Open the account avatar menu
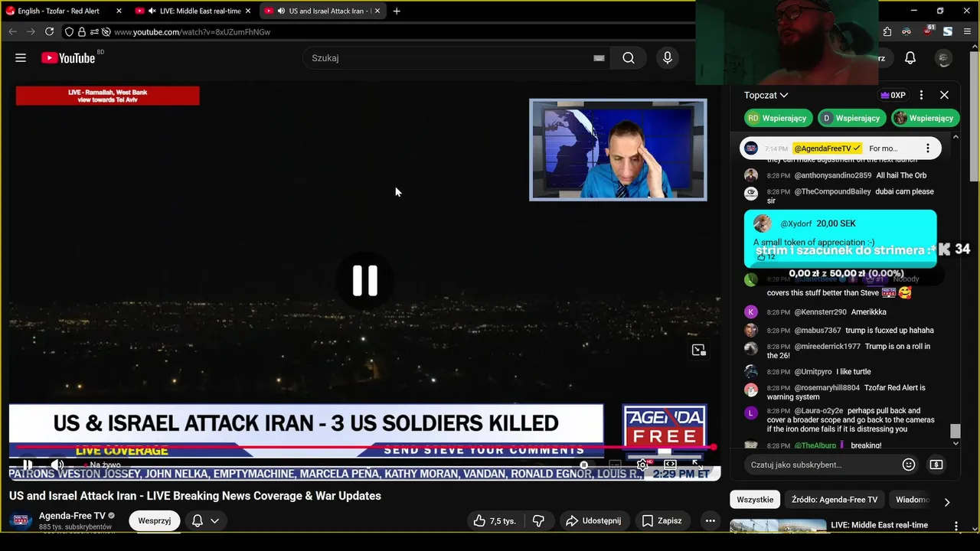 [944, 58]
